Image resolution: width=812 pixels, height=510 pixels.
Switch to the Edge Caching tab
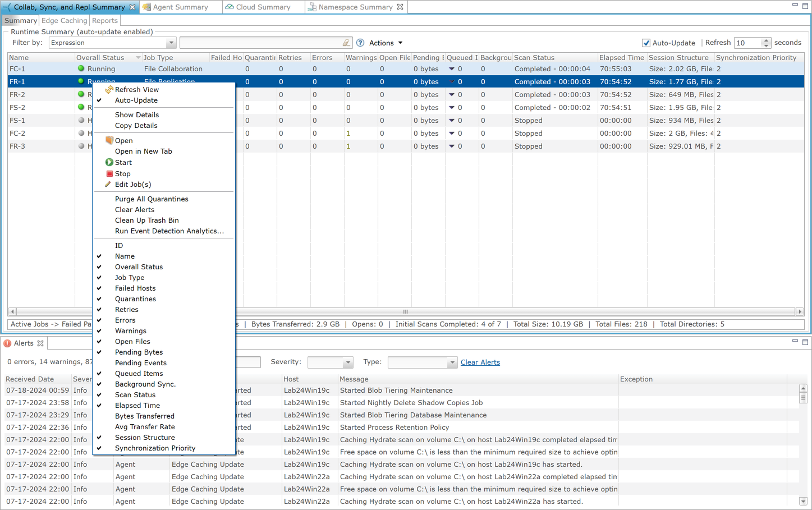65,21
